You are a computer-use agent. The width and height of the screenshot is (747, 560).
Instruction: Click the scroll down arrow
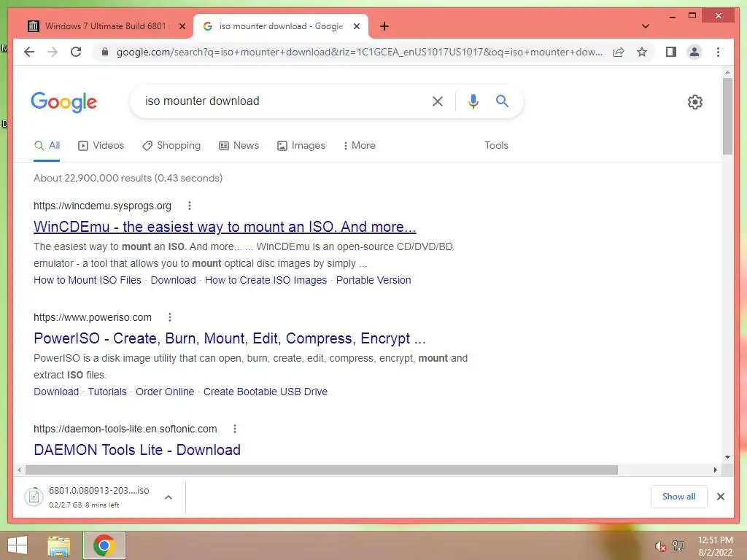point(727,457)
